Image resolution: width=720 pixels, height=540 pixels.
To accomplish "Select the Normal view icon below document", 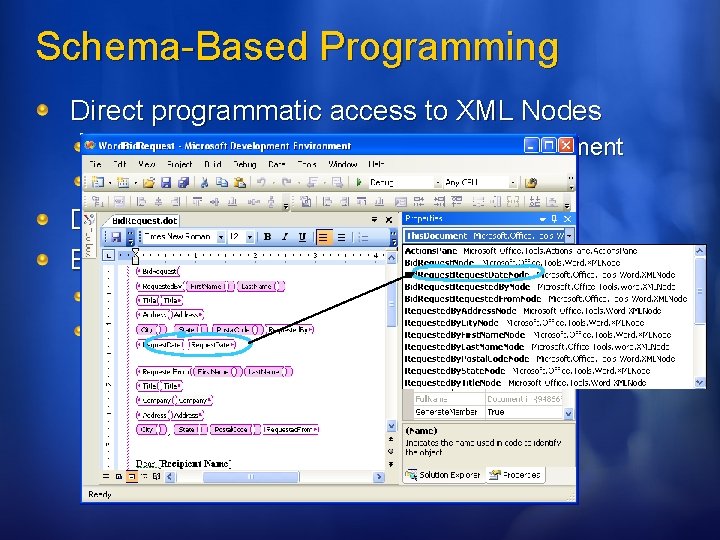I will [106, 477].
